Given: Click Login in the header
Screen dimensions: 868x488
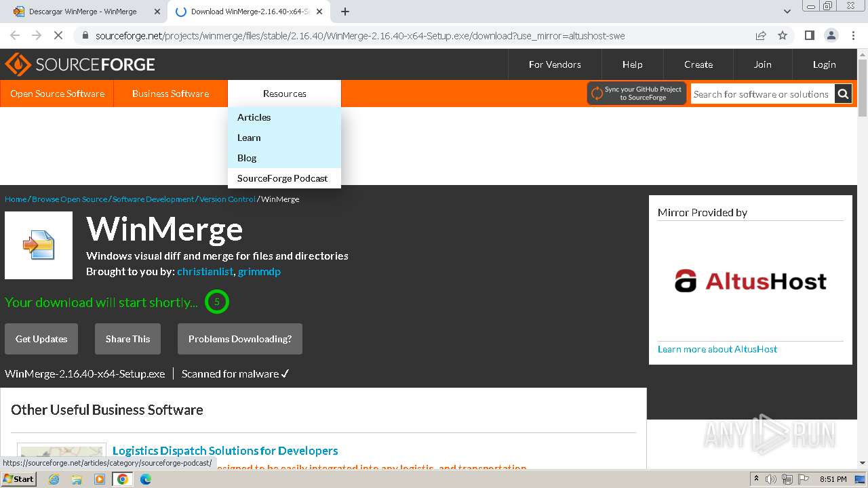Looking at the screenshot, I should click(x=824, y=64).
